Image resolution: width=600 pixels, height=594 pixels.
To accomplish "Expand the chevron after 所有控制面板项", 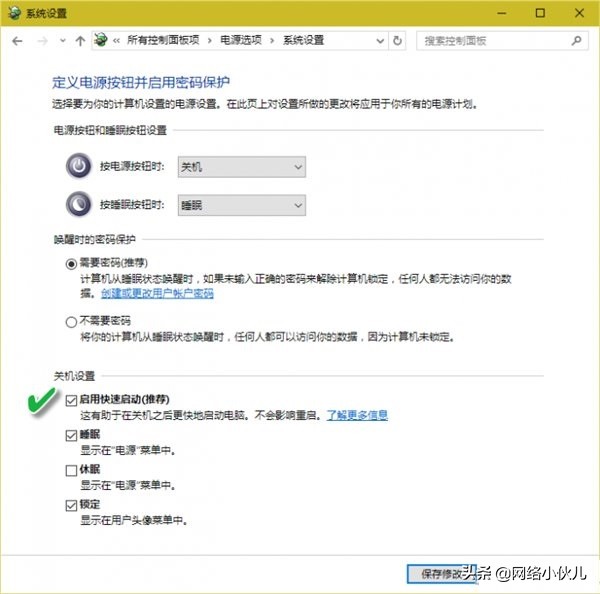I will point(210,41).
